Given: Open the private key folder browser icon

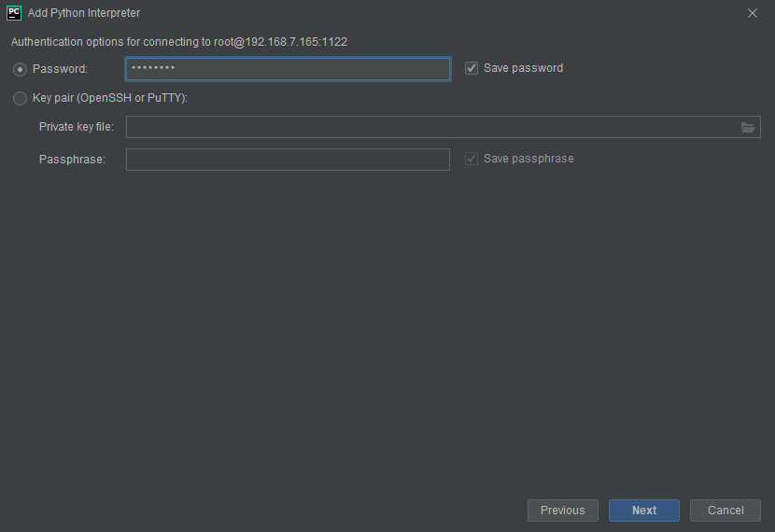Looking at the screenshot, I should pos(748,127).
